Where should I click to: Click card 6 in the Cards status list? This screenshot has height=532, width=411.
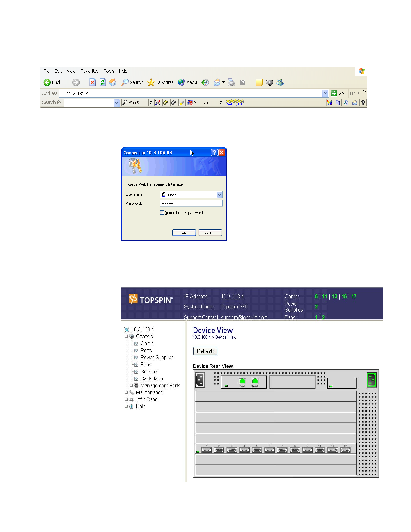coord(316,297)
